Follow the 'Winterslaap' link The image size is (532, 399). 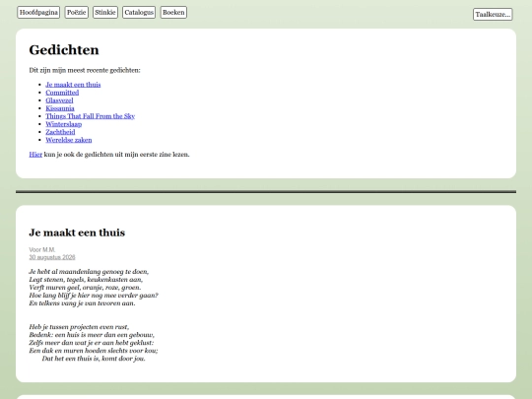pos(63,124)
